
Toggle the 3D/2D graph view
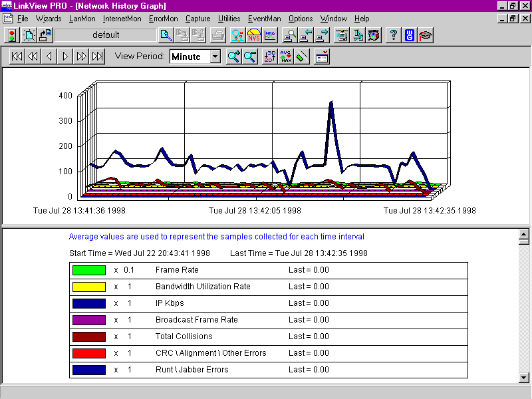tap(269, 57)
